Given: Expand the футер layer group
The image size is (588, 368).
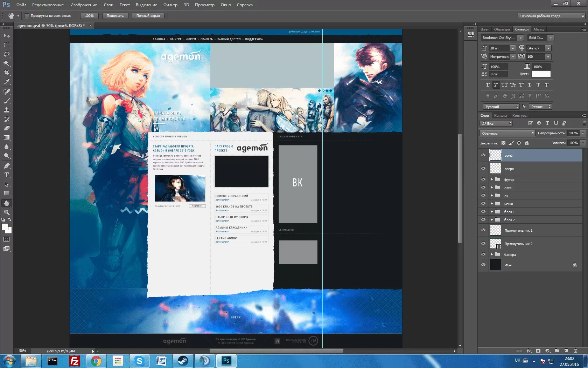Looking at the screenshot, I should tap(491, 179).
